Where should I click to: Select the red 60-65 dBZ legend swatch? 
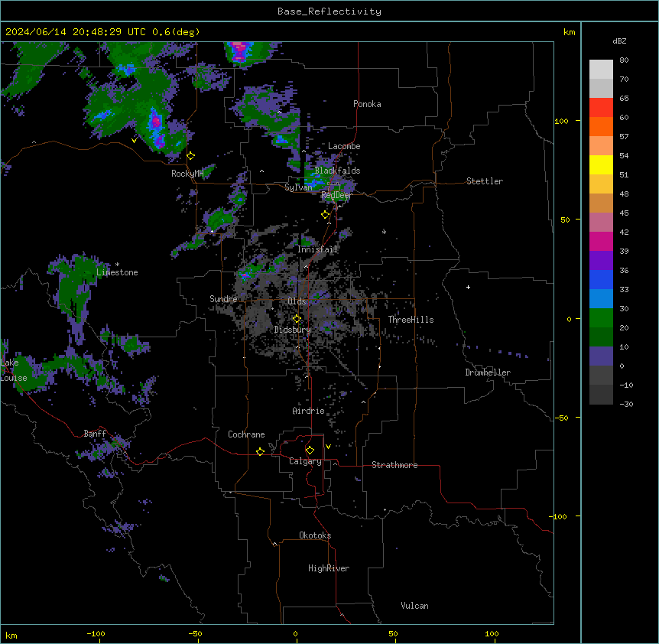(601, 108)
